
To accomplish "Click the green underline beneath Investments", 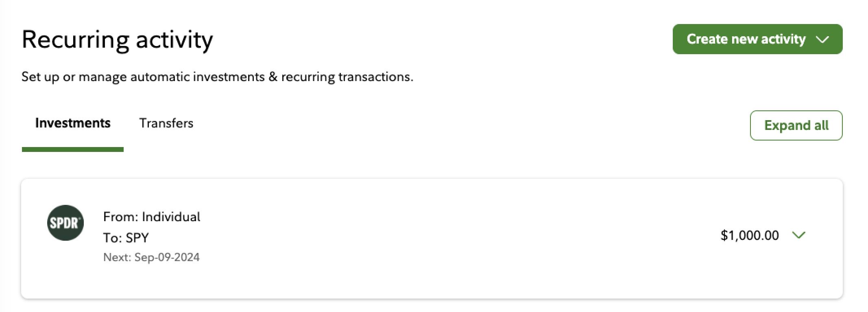I will 73,149.
